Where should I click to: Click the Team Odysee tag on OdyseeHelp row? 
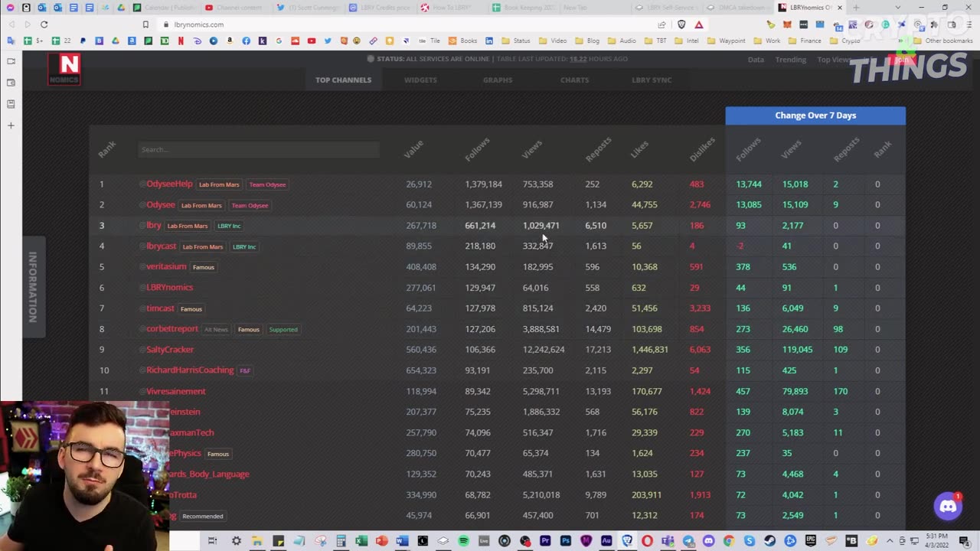pyautogui.click(x=267, y=184)
